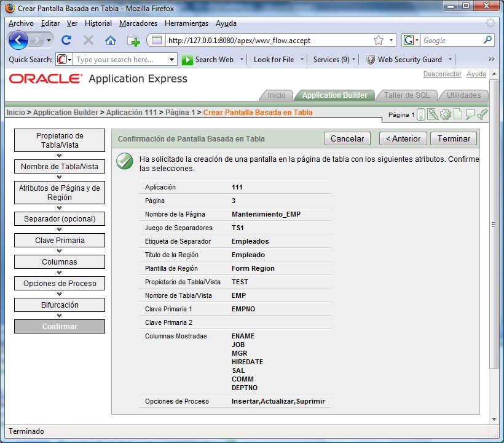Click in the URL address field

(x=269, y=40)
